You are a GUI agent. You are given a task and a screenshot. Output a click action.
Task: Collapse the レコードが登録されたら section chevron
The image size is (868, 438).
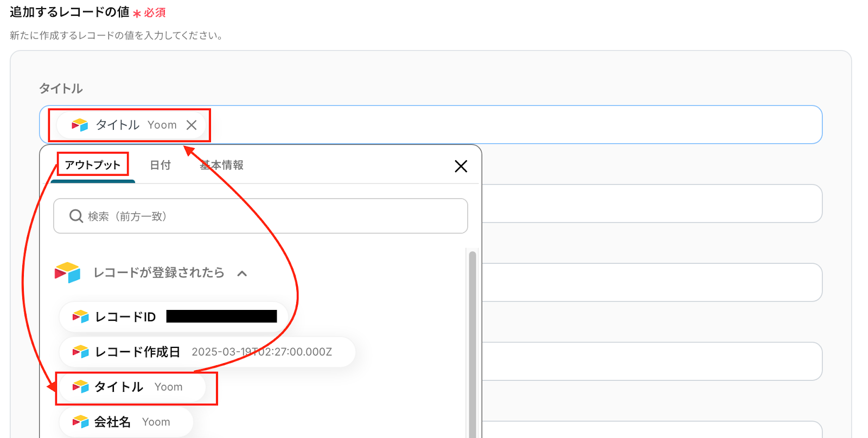pyautogui.click(x=242, y=273)
